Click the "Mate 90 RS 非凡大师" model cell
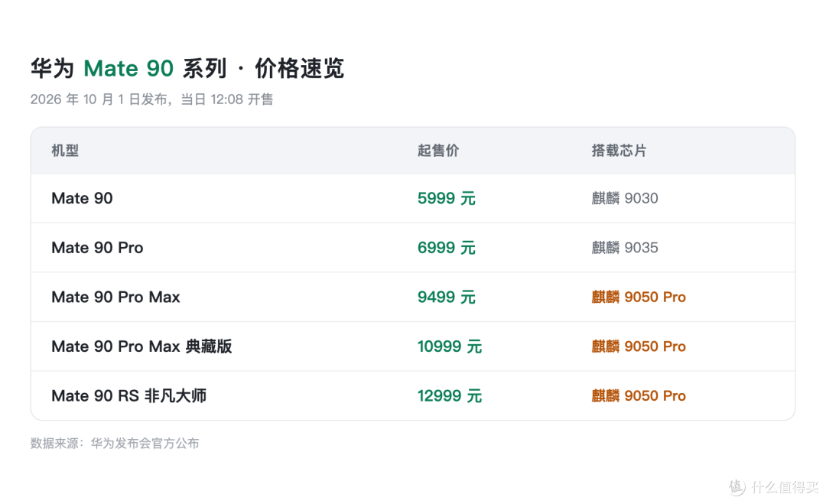 tap(129, 396)
